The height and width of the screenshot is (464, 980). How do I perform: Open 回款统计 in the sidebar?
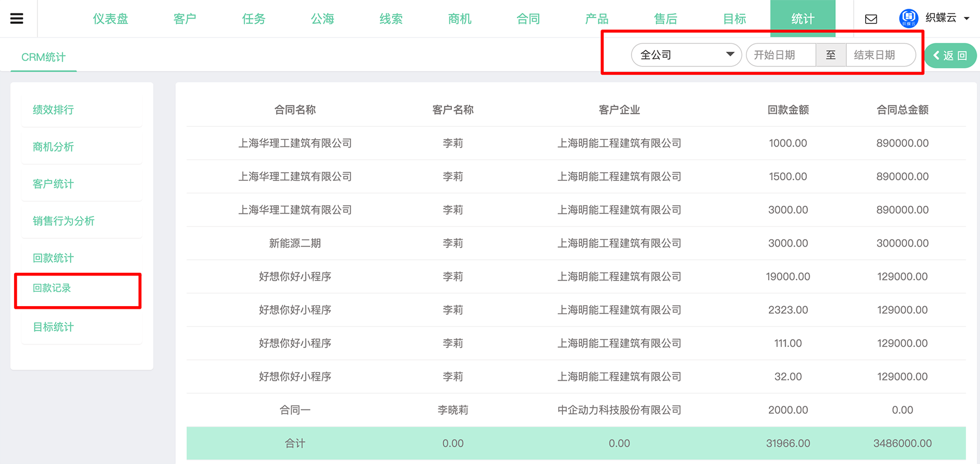tap(53, 258)
